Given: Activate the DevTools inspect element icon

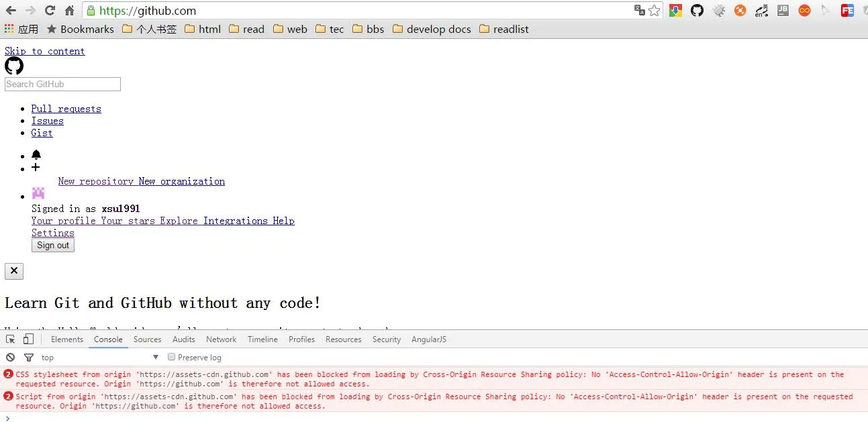Looking at the screenshot, I should 11,339.
